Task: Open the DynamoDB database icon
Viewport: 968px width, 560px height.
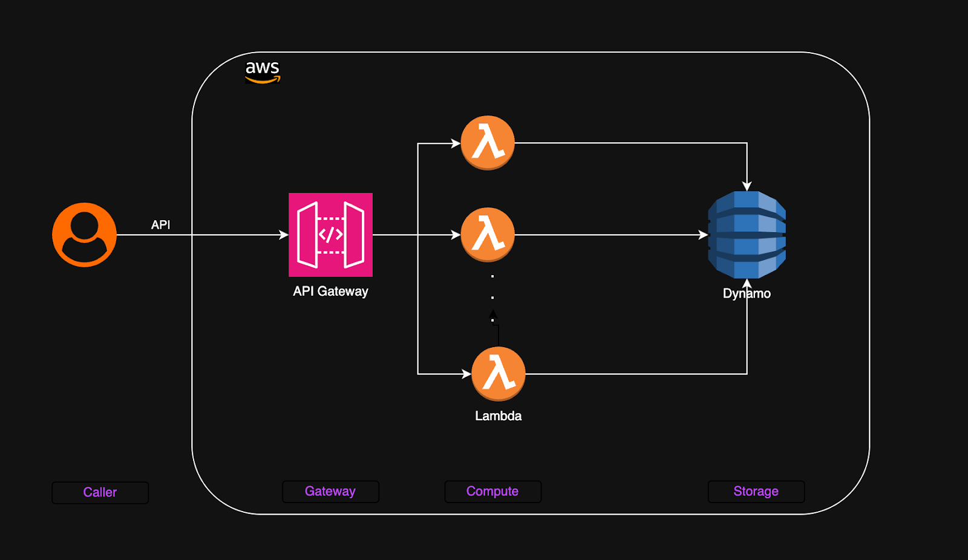Action: [747, 235]
